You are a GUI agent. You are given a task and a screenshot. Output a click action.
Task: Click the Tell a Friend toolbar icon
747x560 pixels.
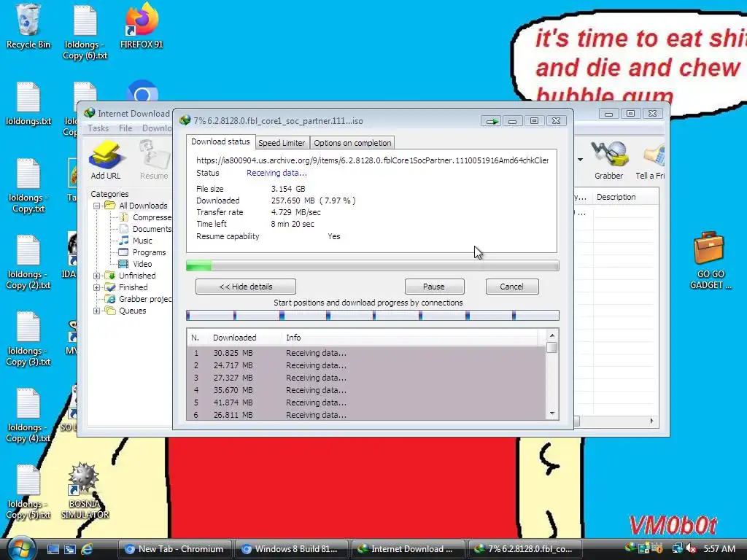pyautogui.click(x=651, y=160)
